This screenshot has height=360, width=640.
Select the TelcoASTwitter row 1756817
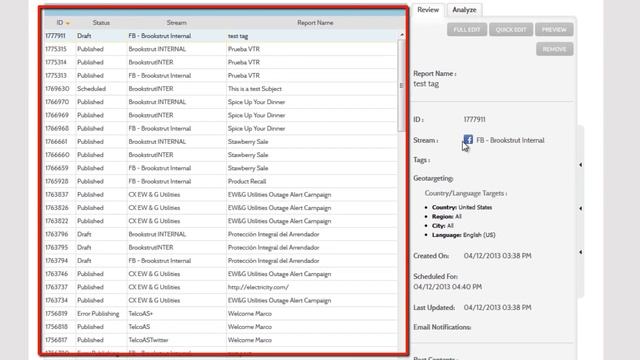(220, 340)
